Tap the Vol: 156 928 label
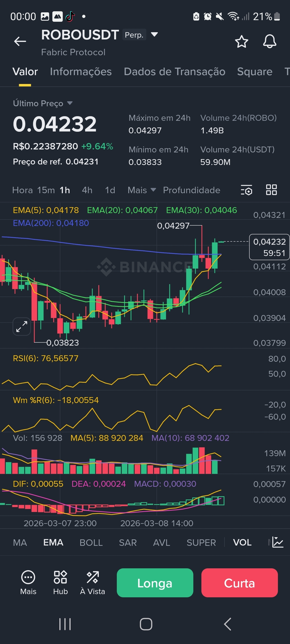290x644 pixels. tap(38, 438)
